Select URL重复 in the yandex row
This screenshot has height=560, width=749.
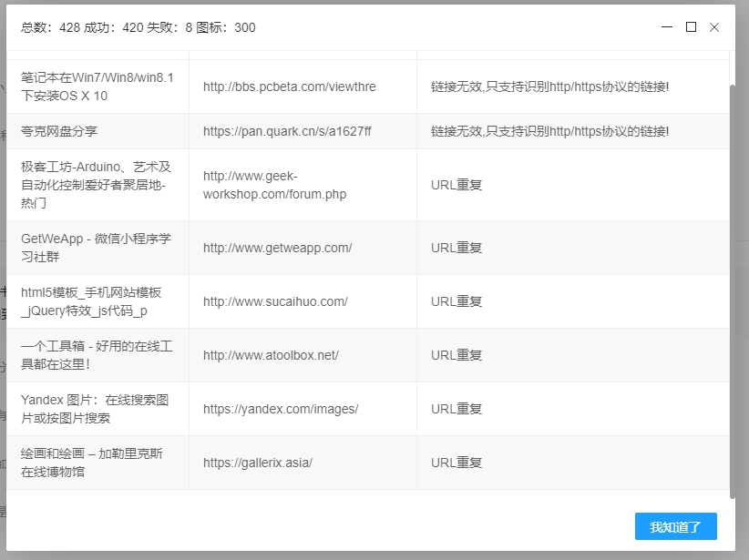pyautogui.click(x=457, y=409)
